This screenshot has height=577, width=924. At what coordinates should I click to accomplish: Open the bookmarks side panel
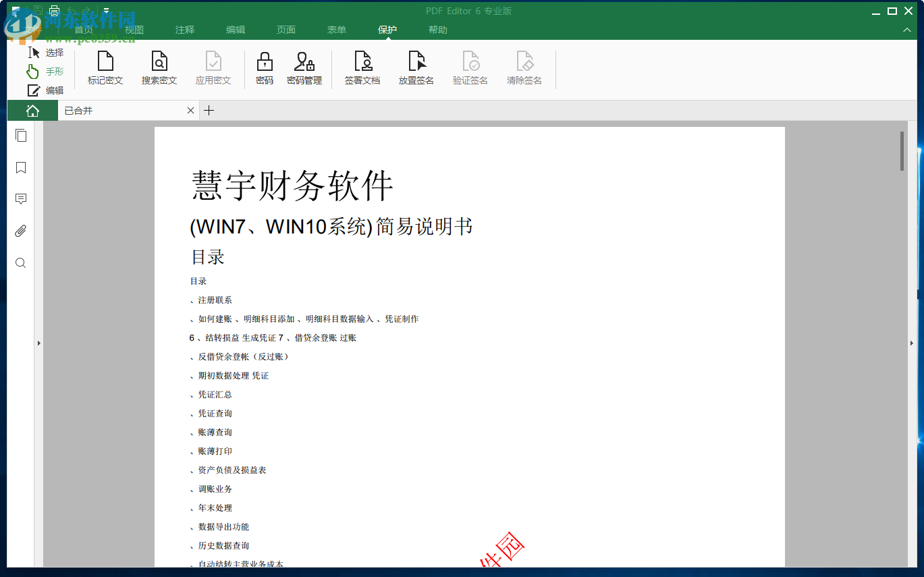click(x=21, y=167)
